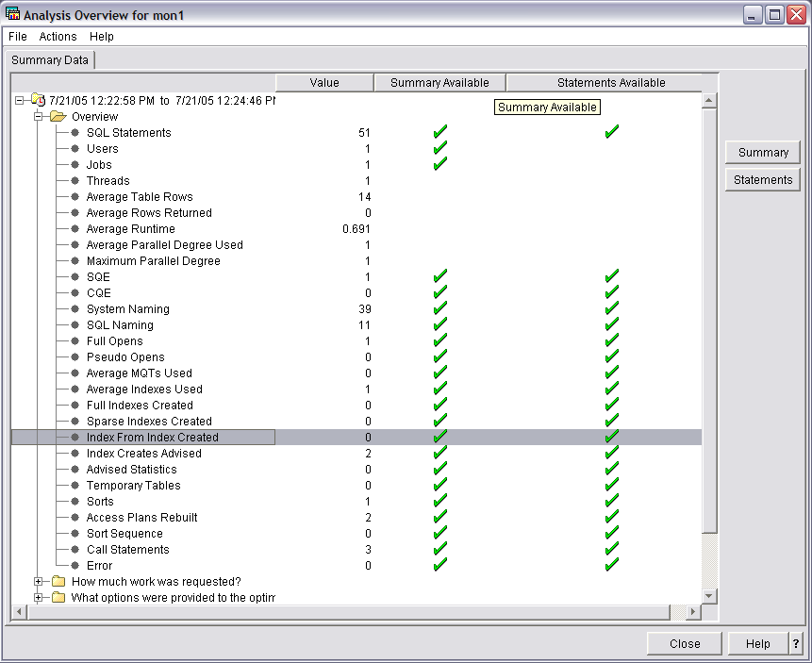Image resolution: width=812 pixels, height=663 pixels.
Task: Switch to the Summary Data tab
Action: pyautogui.click(x=50, y=60)
